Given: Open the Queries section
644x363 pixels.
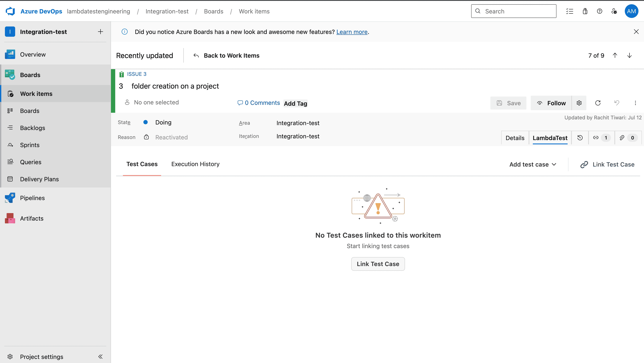Looking at the screenshot, I should (x=31, y=162).
